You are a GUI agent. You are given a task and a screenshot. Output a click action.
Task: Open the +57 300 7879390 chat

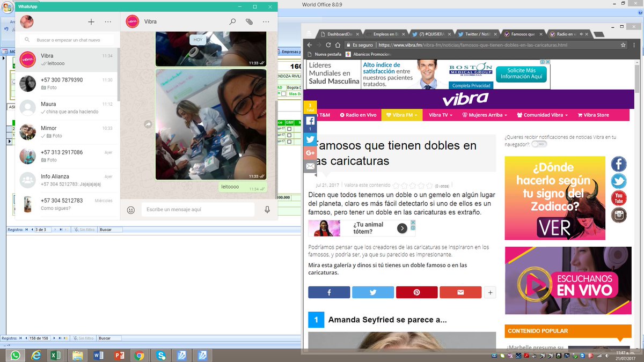[x=66, y=84]
